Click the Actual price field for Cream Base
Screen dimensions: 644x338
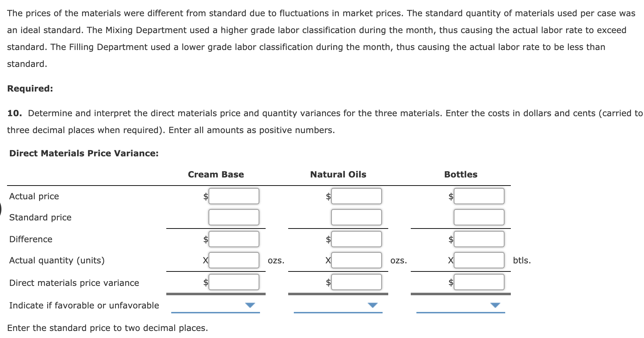tap(234, 196)
